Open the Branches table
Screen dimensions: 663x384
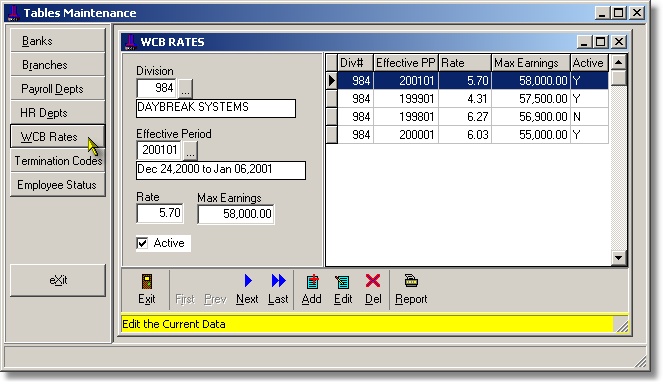(x=58, y=65)
